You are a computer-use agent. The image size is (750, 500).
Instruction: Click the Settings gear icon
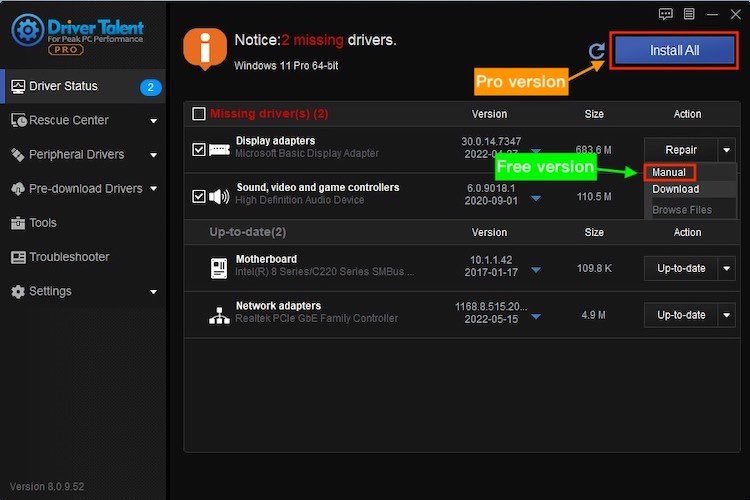[18, 291]
